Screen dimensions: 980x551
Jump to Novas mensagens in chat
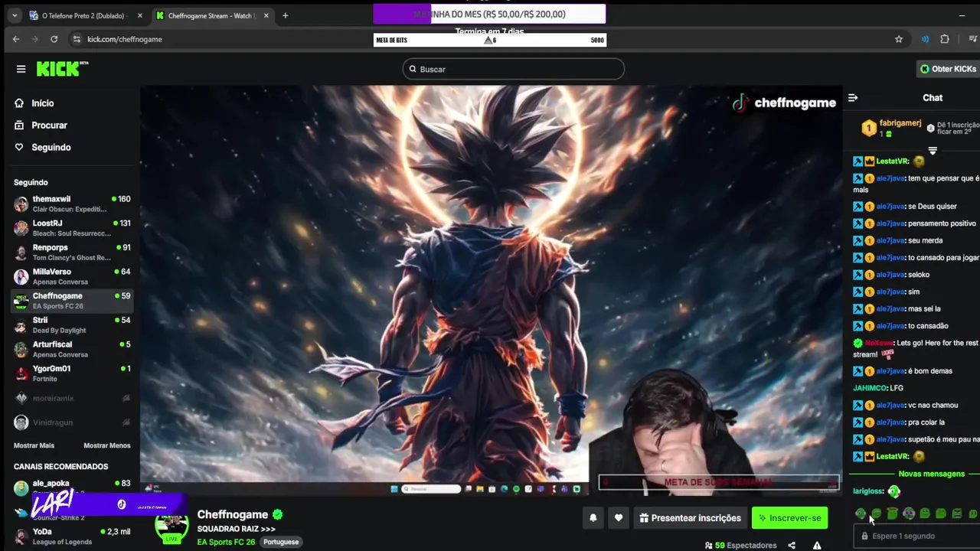coord(931,474)
